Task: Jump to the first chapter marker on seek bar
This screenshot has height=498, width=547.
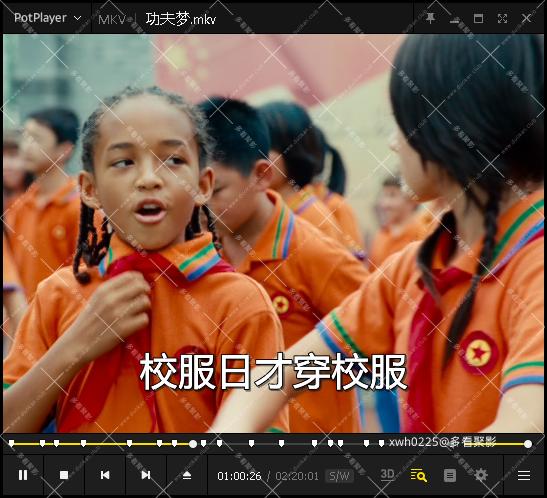Action: pyautogui.click(x=12, y=443)
